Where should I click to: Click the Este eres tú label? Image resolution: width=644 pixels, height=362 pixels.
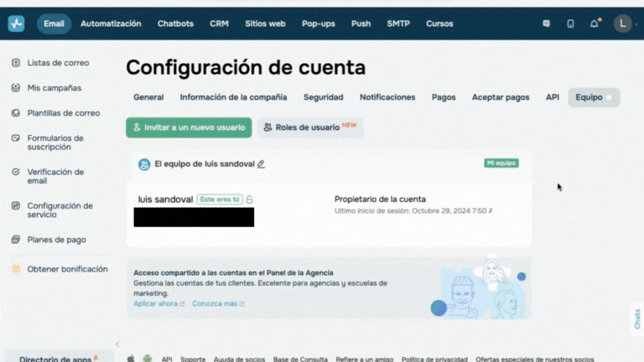click(x=220, y=199)
